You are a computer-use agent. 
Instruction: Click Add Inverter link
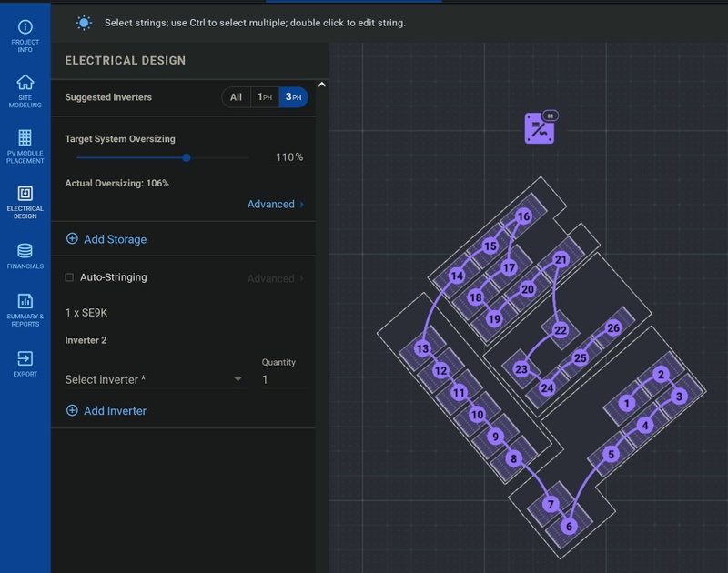click(x=116, y=410)
